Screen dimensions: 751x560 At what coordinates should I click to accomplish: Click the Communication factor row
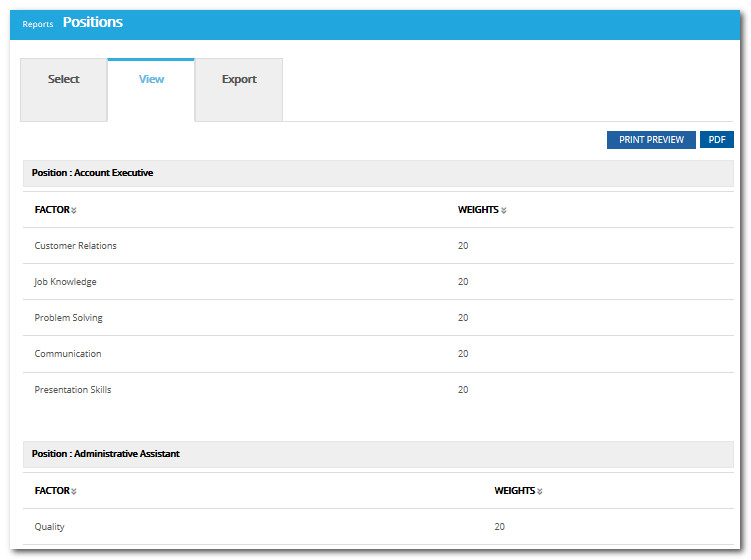pyautogui.click(x=67, y=354)
